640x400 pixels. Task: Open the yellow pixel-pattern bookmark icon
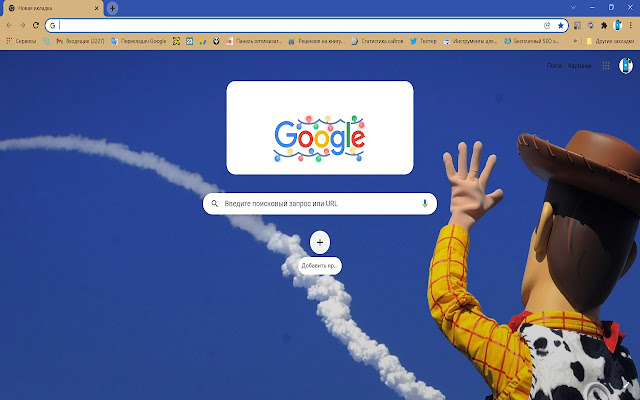point(176,41)
